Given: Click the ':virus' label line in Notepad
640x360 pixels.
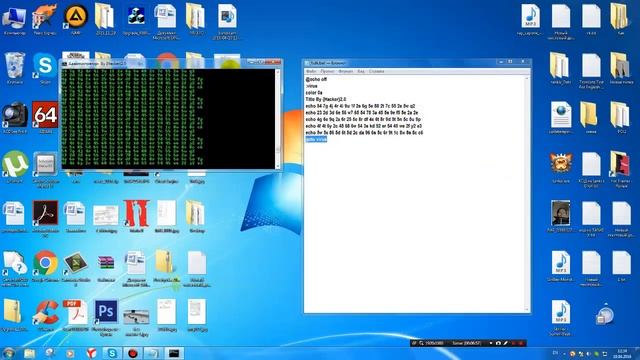Looking at the screenshot, I should pyautogui.click(x=311, y=87).
